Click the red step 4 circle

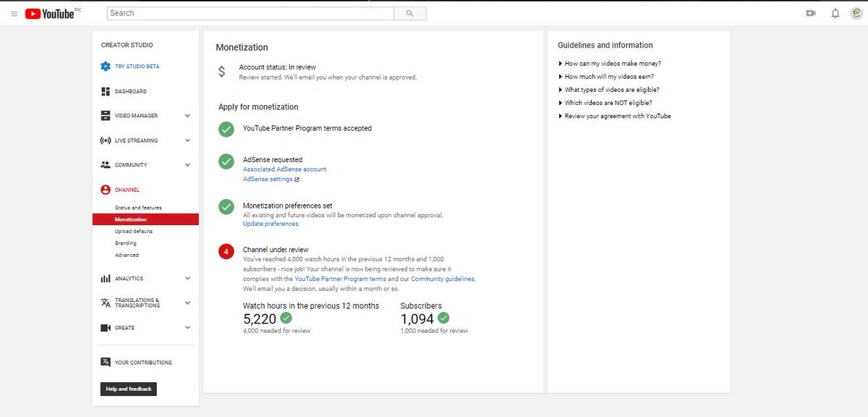coord(226,251)
